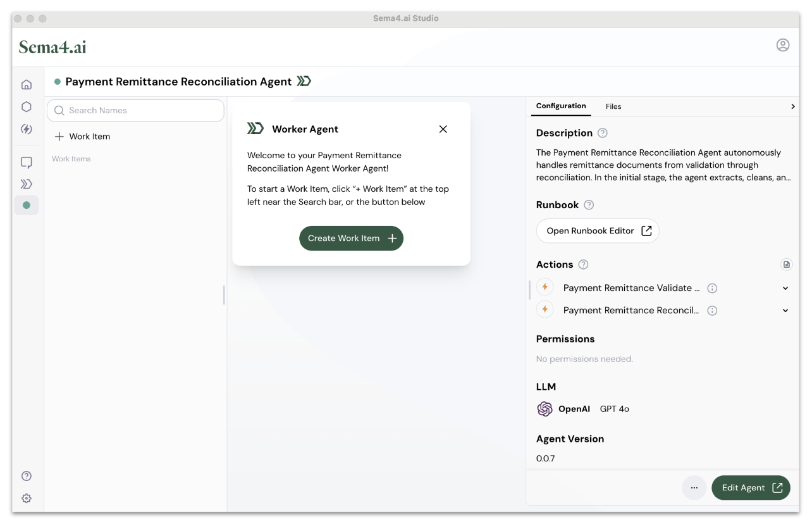Click + Work Item in the left panel
The image size is (812, 524).
coord(83,136)
